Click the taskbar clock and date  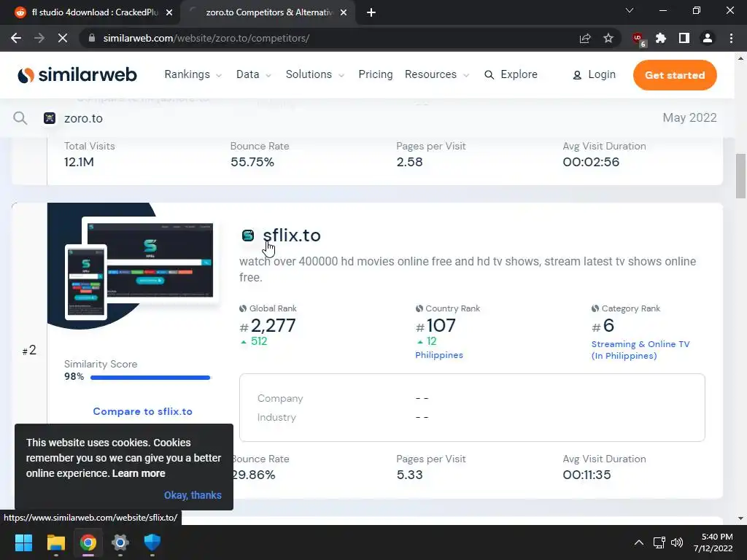[713, 542]
